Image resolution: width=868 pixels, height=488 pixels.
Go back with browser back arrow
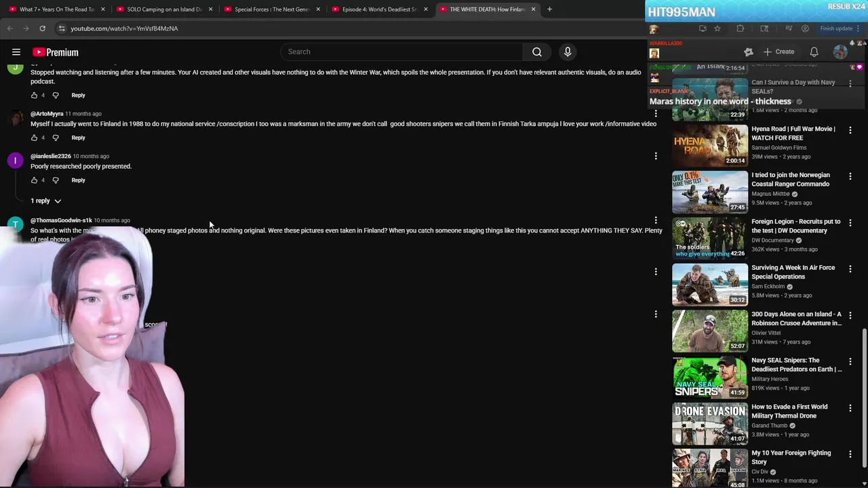click(x=9, y=28)
